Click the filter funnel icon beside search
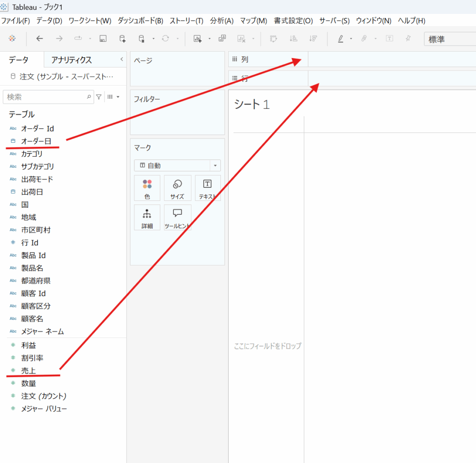Viewport: 476px width, 463px height. 99,97
